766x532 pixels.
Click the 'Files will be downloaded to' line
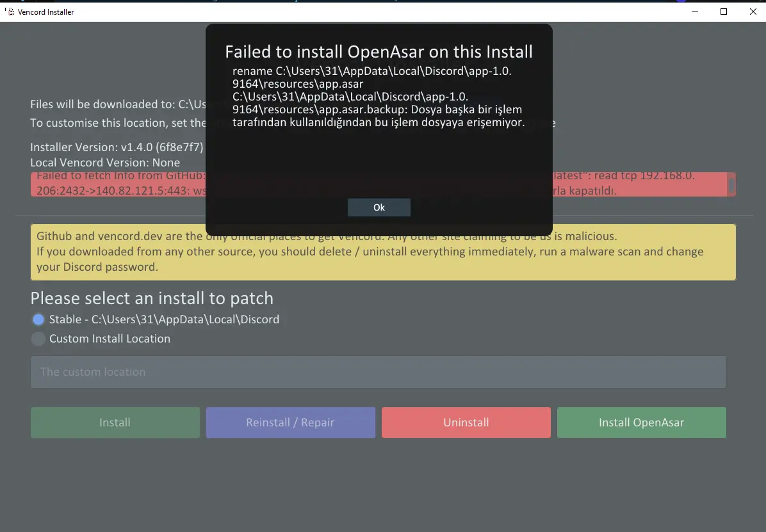coord(118,104)
